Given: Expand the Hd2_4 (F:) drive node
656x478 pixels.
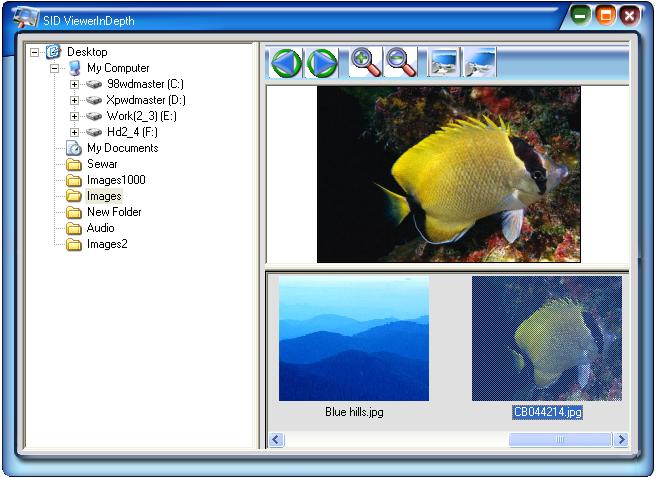Looking at the screenshot, I should click(74, 132).
